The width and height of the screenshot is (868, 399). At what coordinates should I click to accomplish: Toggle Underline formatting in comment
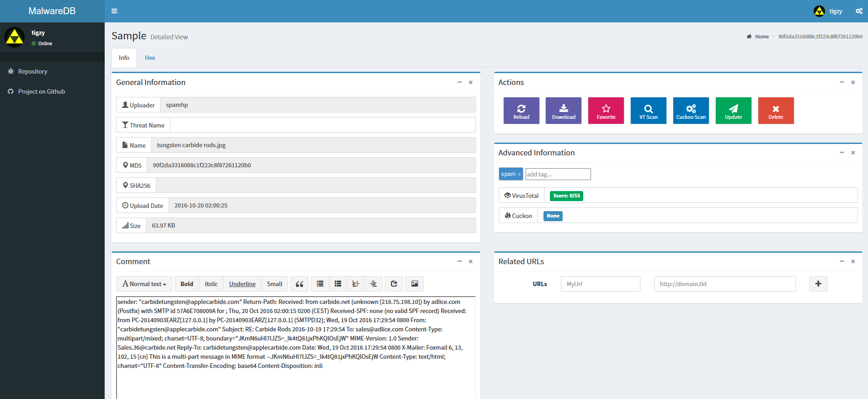pos(242,284)
